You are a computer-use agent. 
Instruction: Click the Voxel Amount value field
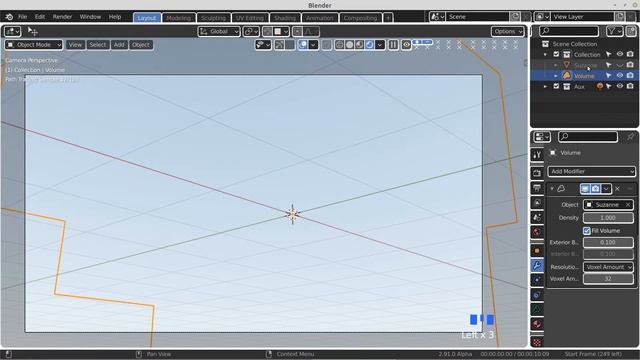tap(608, 279)
